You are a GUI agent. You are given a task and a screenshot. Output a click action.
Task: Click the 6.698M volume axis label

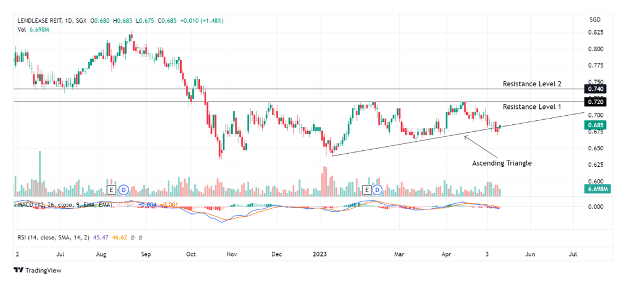coord(596,190)
